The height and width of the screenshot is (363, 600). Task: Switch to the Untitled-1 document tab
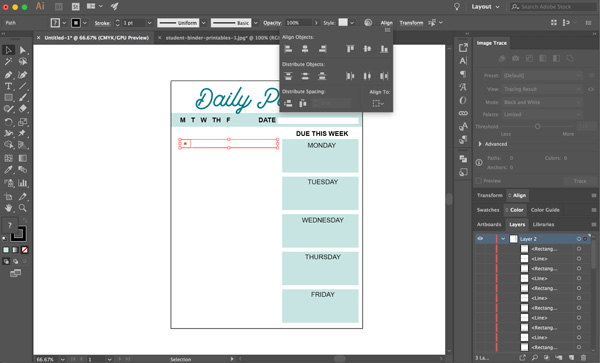click(x=96, y=38)
